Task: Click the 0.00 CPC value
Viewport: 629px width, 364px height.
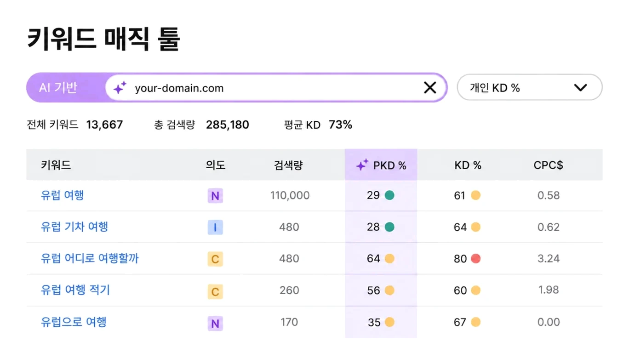Action: [549, 322]
